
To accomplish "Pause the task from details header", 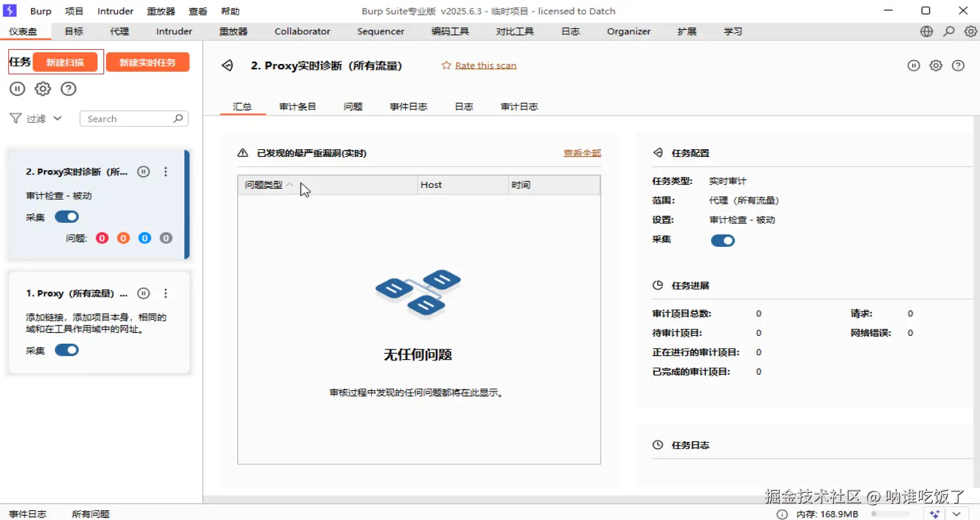I will [913, 65].
